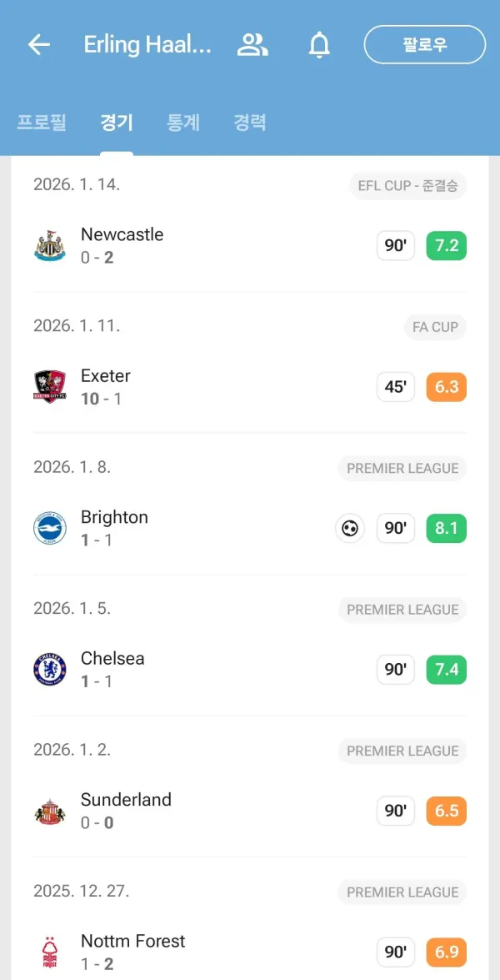
Task: Open the Chelsea 1 - 1 match row
Action: click(250, 670)
